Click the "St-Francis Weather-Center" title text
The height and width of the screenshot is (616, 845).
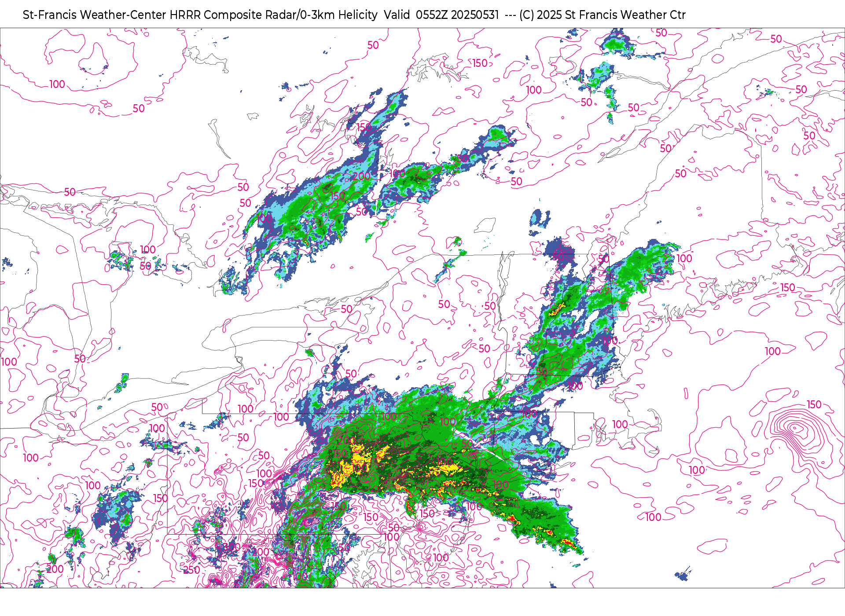pos(94,15)
